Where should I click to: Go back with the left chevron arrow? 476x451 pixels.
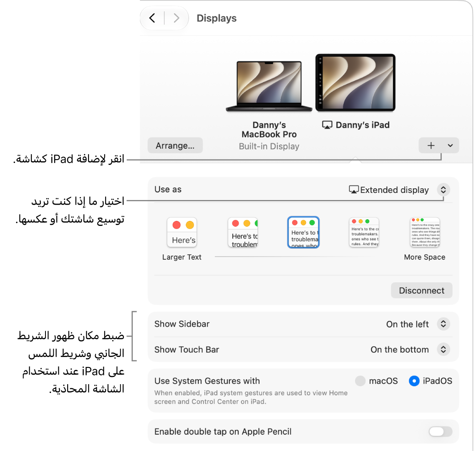tap(152, 18)
